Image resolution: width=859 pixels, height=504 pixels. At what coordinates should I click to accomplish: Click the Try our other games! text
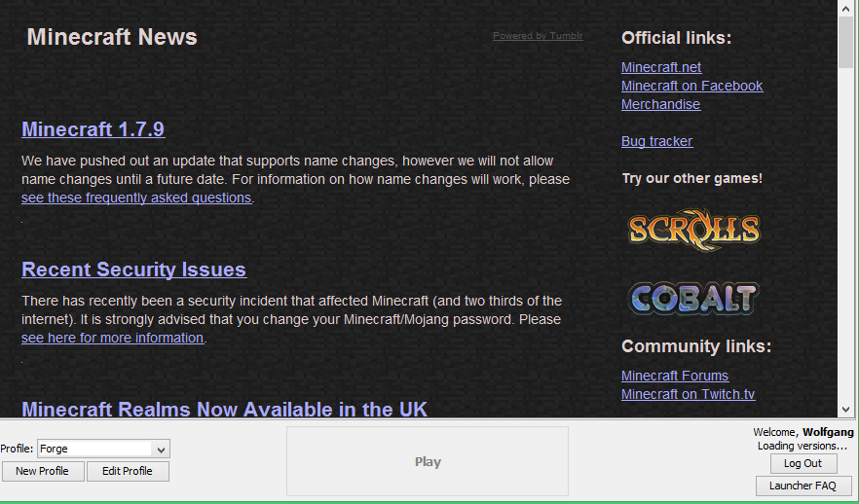[x=691, y=178]
